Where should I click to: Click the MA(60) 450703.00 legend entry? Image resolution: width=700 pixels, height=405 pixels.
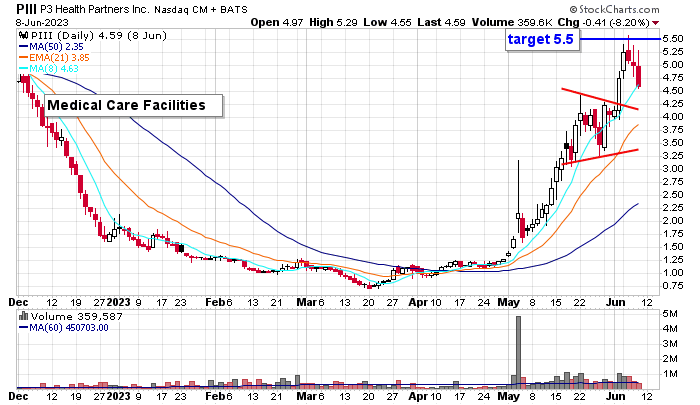coord(64,328)
